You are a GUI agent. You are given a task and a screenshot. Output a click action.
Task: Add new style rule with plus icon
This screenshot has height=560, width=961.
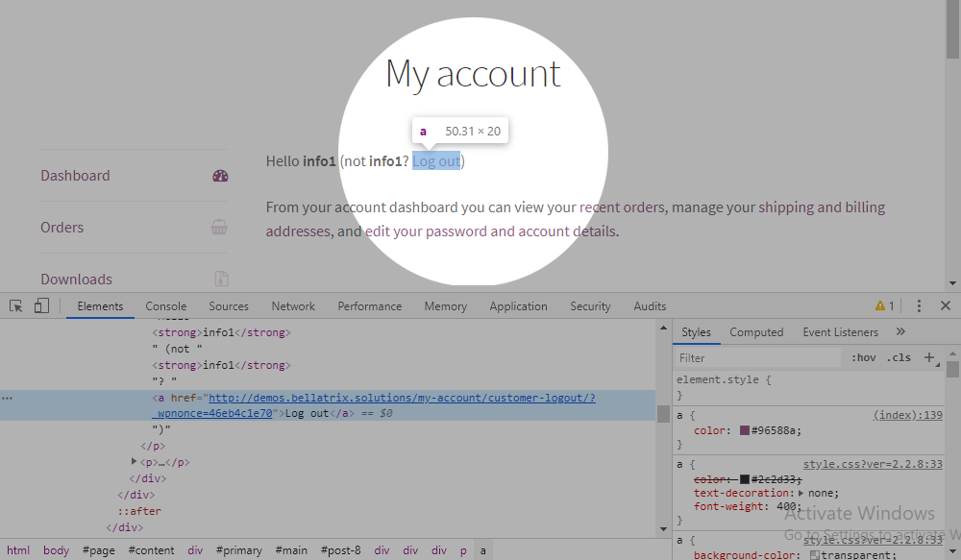(x=929, y=357)
